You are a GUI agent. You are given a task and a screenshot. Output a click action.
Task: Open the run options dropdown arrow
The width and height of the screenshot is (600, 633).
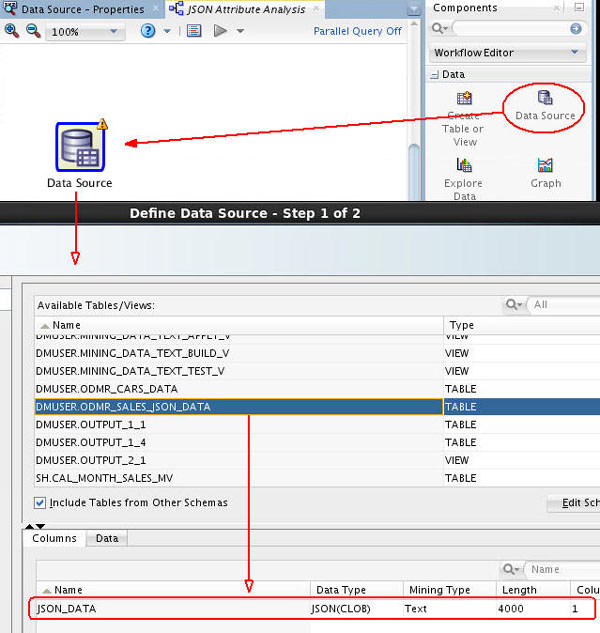coord(240,31)
